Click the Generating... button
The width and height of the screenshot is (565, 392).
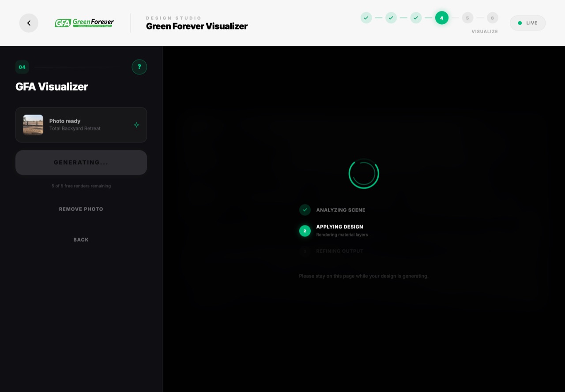[81, 162]
